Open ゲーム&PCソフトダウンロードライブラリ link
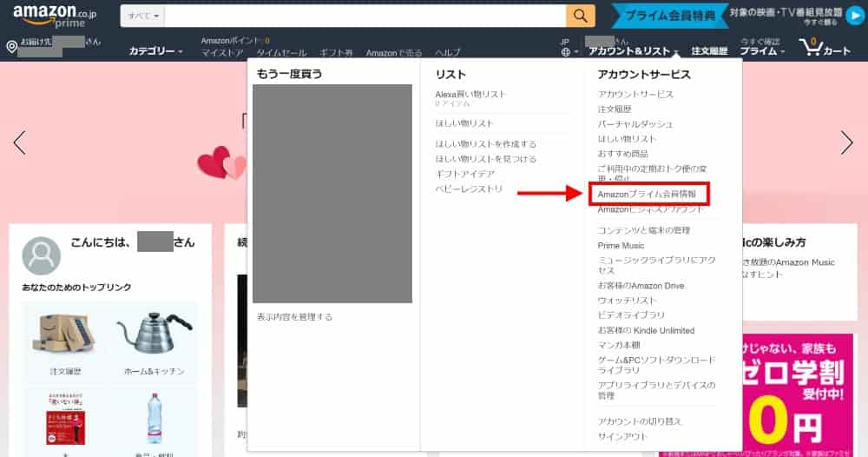 pos(656,365)
